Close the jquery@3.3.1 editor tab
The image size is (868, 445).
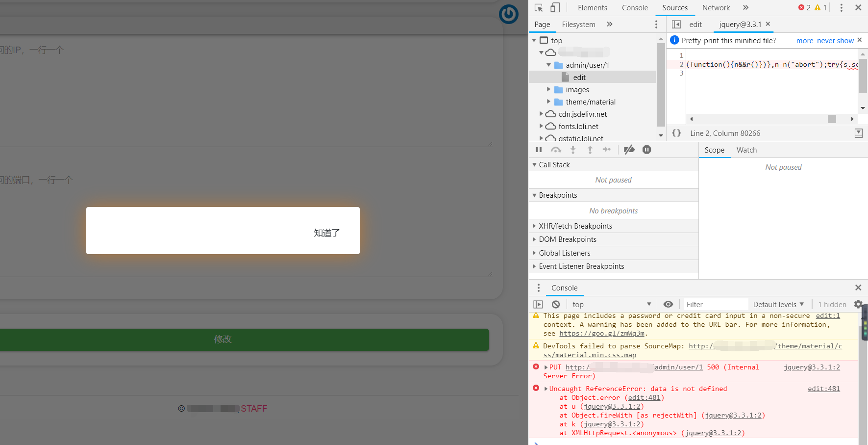(768, 24)
